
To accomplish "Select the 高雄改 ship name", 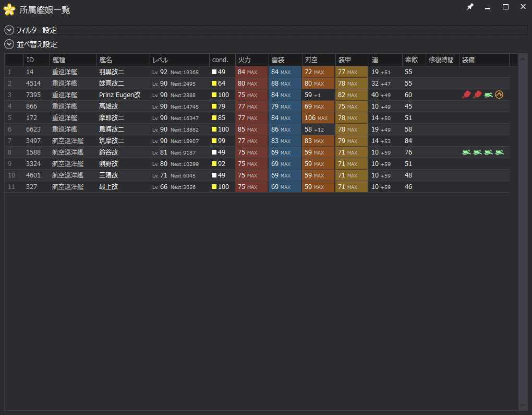I will 108,106.
